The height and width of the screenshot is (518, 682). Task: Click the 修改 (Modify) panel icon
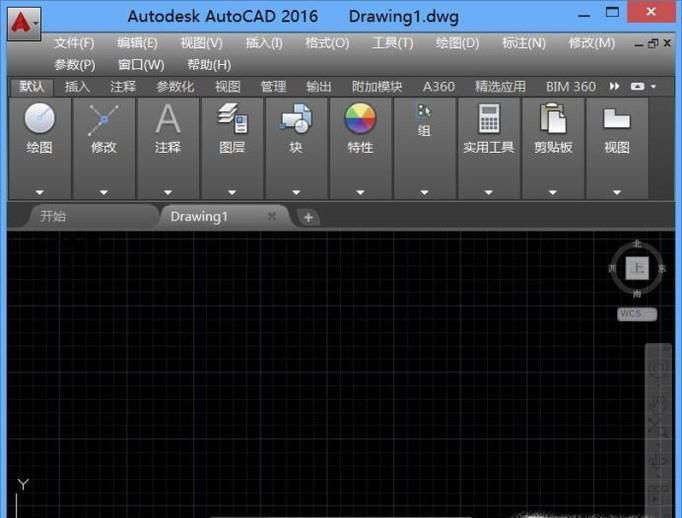tap(104, 119)
